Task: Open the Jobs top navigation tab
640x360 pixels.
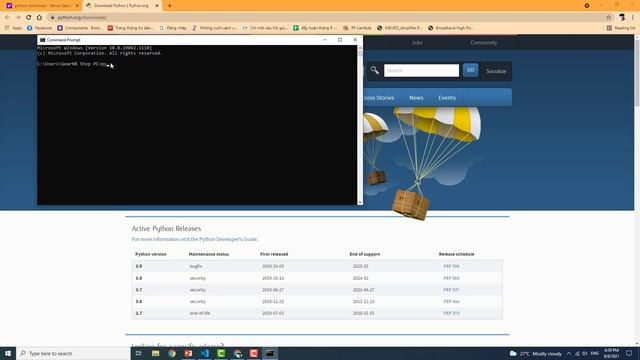Action: (x=417, y=42)
